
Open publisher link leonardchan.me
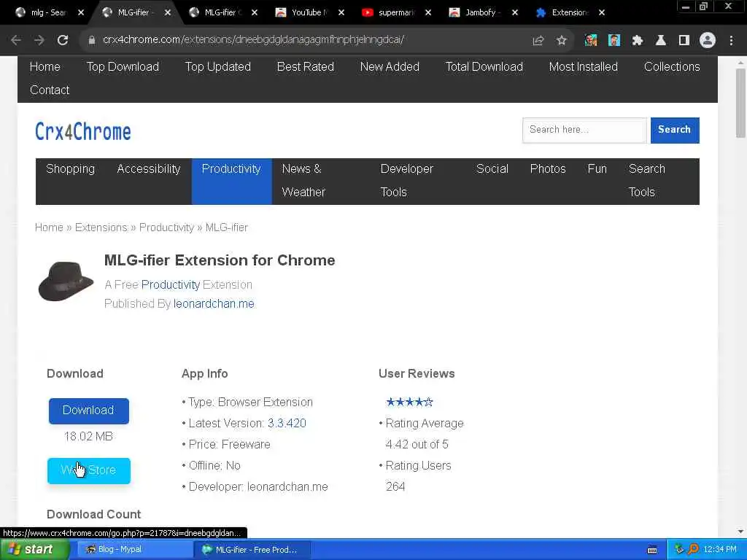pos(214,304)
